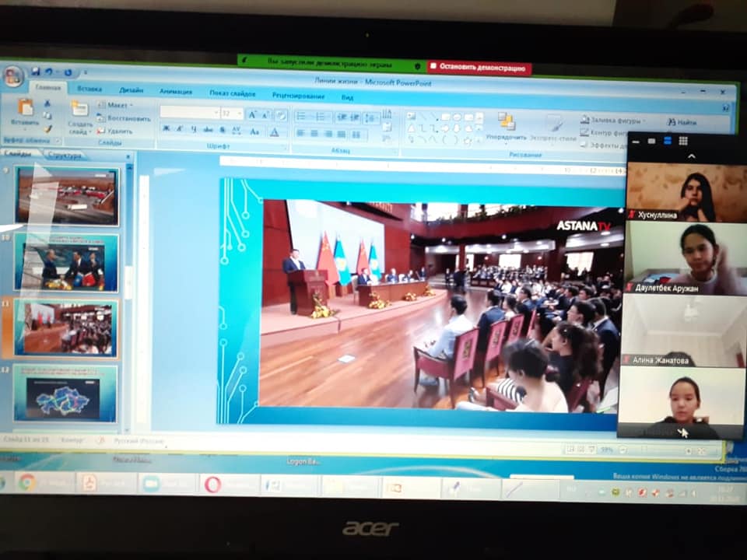Click the Вставить paste clipboard icon
This screenshot has height=560, width=747.
(x=25, y=107)
